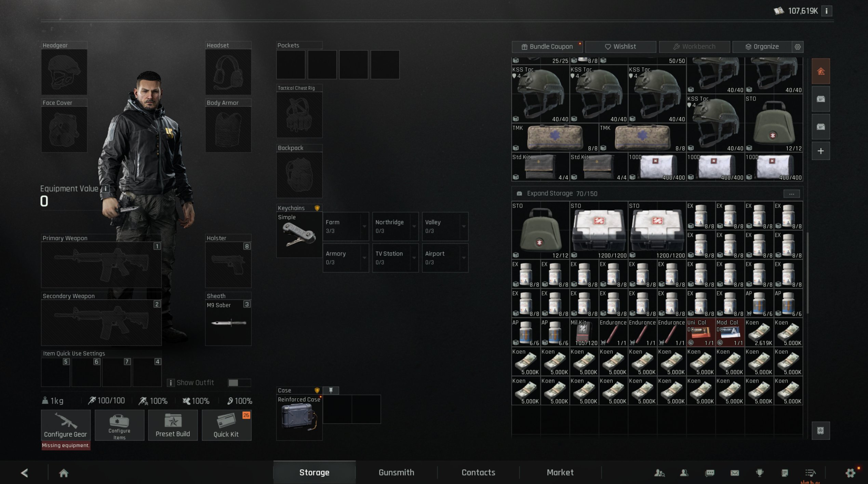Open the settings gear next to Organize
The height and width of the screenshot is (484, 868).
tap(798, 47)
